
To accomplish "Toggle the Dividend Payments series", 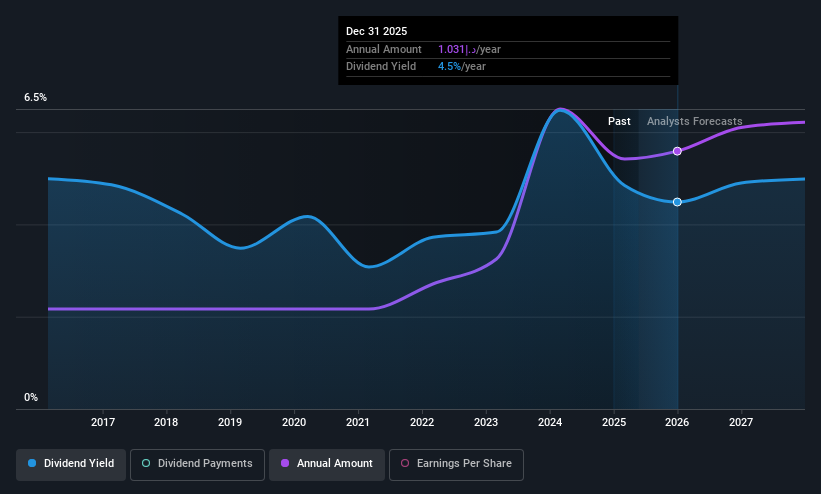I will 197,465.
